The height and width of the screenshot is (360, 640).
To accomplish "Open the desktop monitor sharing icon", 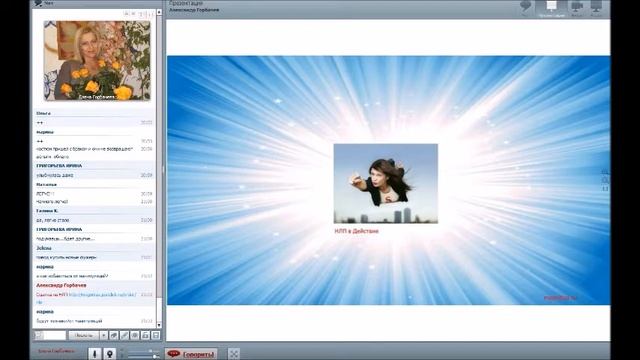I will pos(596,7).
